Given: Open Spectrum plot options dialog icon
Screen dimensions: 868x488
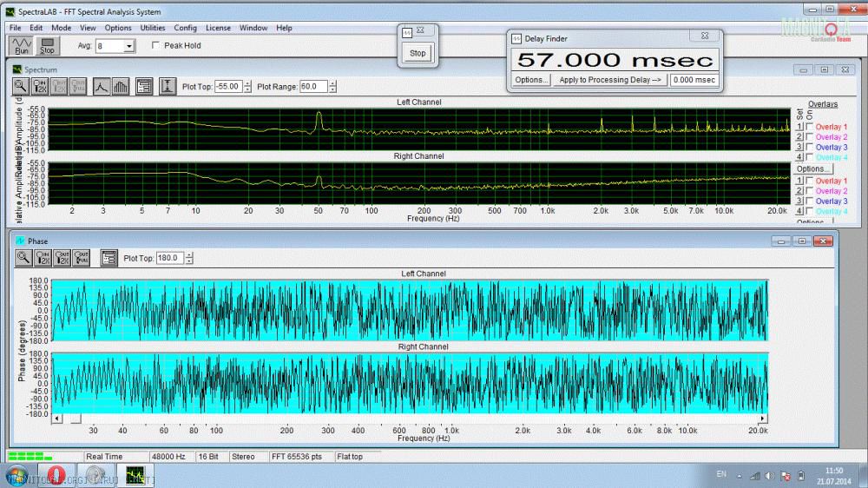Looking at the screenshot, I should pos(144,87).
